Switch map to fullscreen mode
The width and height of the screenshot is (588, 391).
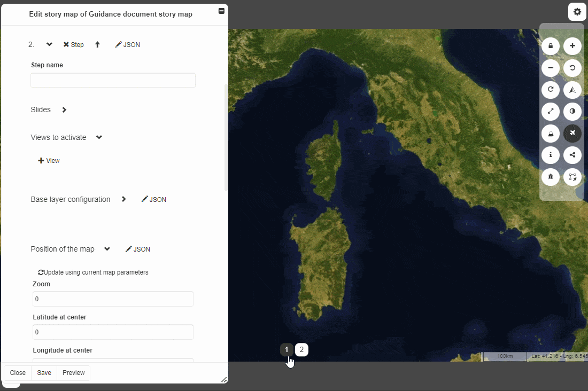(551, 112)
